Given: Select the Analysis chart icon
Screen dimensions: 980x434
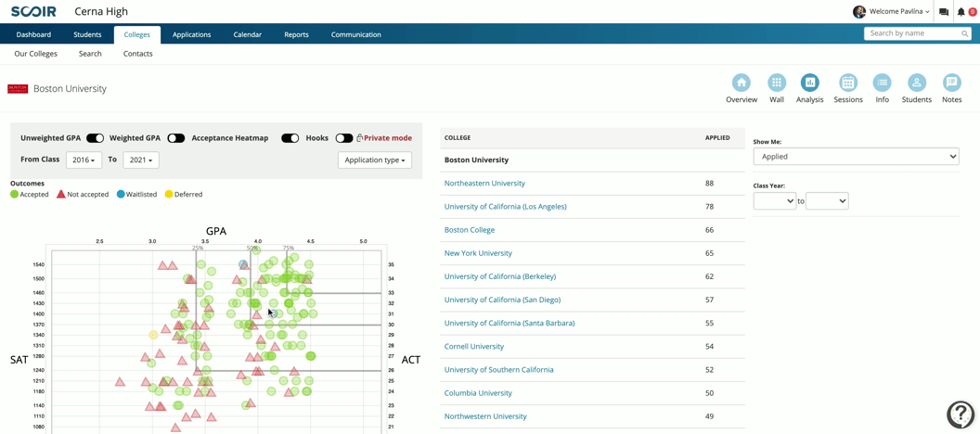Looking at the screenshot, I should (x=810, y=83).
